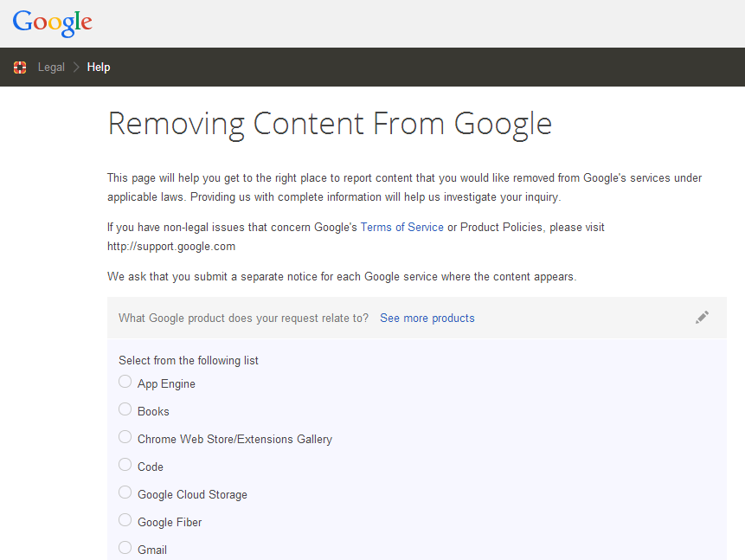Click the pencil edit icon

coord(702,318)
